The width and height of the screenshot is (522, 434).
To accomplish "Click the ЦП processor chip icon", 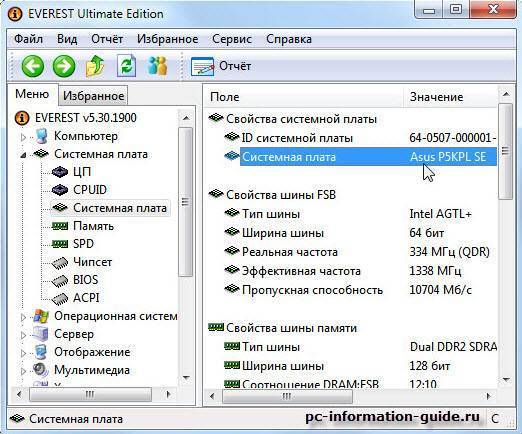I will click(x=60, y=172).
